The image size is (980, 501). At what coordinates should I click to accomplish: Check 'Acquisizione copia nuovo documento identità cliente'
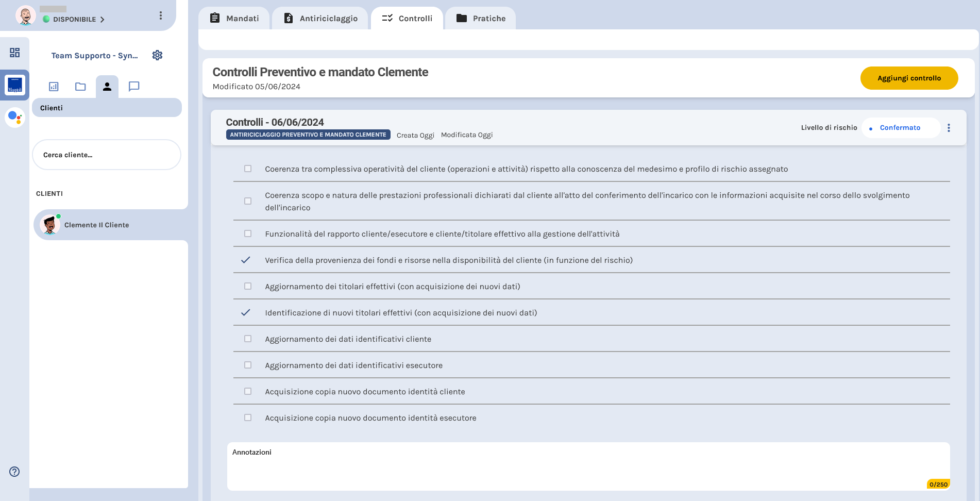pyautogui.click(x=247, y=391)
